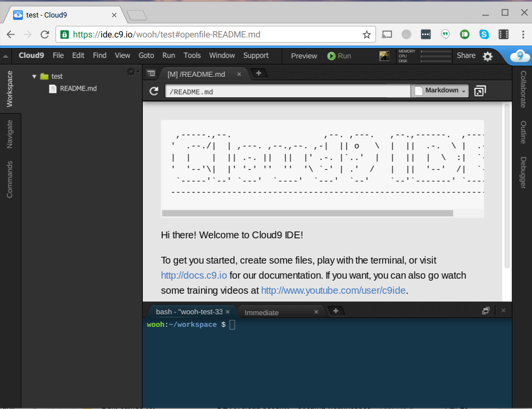Click the tab list menu icon

point(151,73)
